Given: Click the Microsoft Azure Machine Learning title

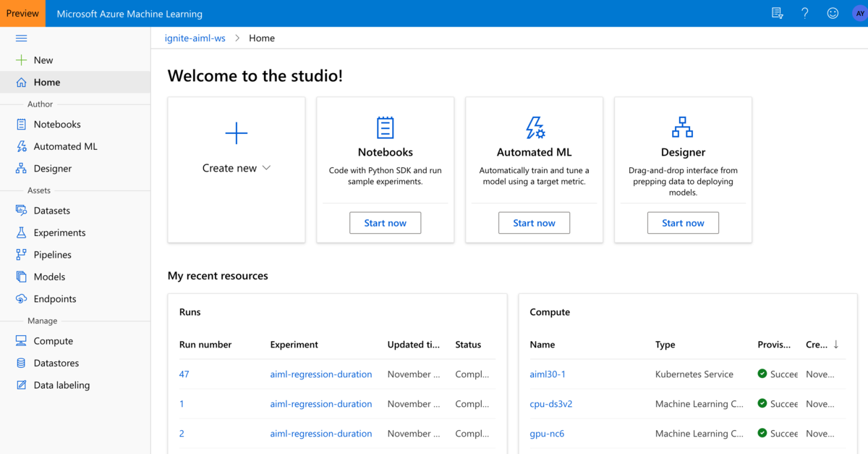Looking at the screenshot, I should click(x=129, y=14).
